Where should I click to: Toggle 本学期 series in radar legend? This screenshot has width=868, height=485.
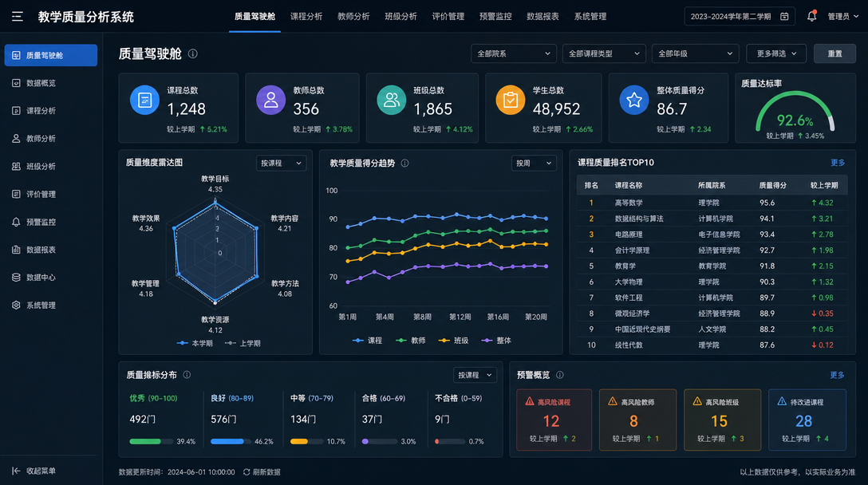[x=195, y=343]
